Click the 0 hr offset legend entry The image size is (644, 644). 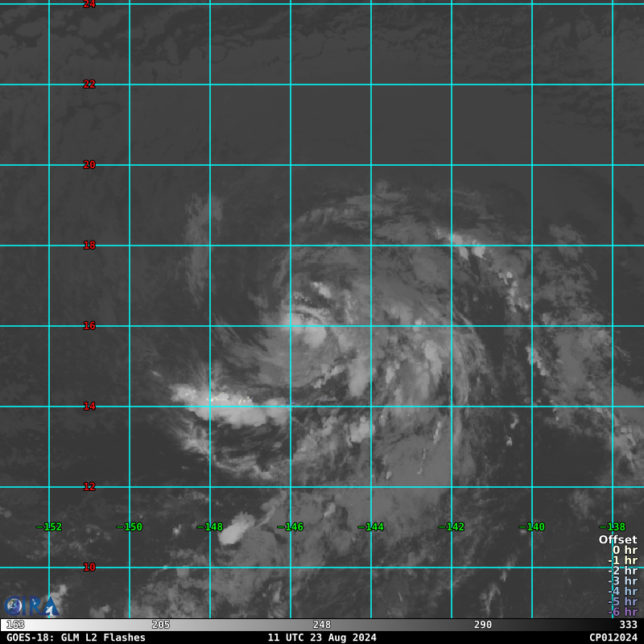tap(624, 551)
